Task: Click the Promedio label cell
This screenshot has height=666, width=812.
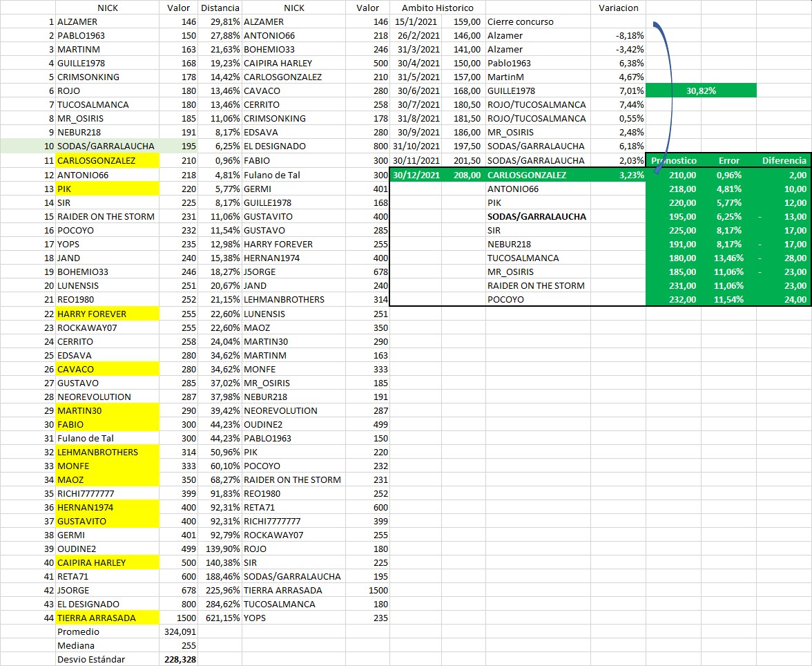Action: [x=79, y=631]
